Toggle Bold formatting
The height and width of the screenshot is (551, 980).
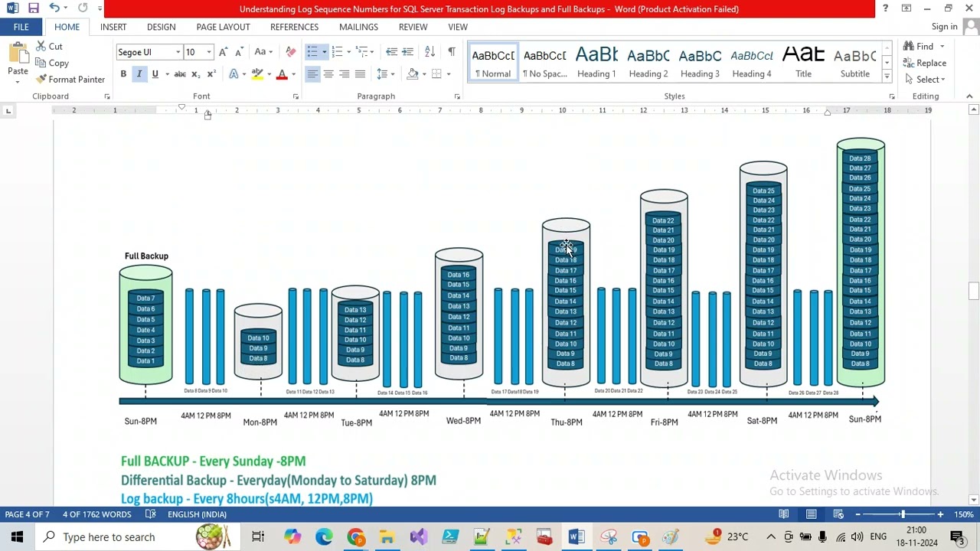point(123,74)
